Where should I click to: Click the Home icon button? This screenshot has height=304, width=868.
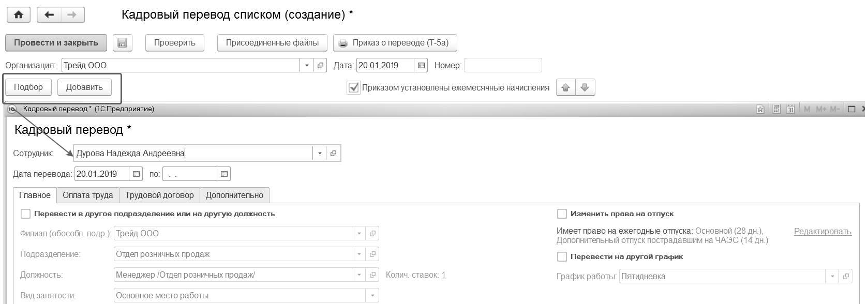click(x=19, y=15)
